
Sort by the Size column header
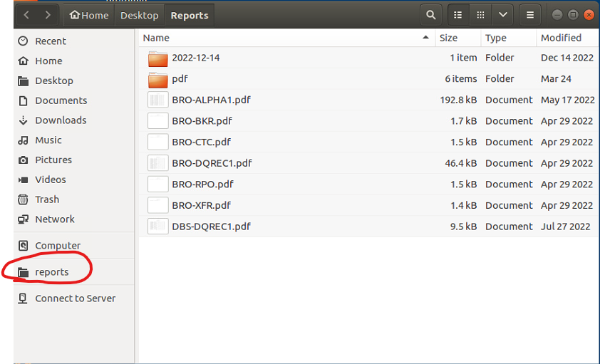[x=458, y=38]
